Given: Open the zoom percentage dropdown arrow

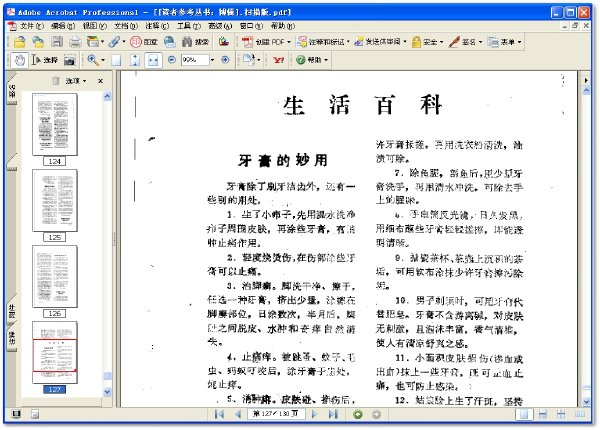Looking at the screenshot, I should tap(212, 60).
